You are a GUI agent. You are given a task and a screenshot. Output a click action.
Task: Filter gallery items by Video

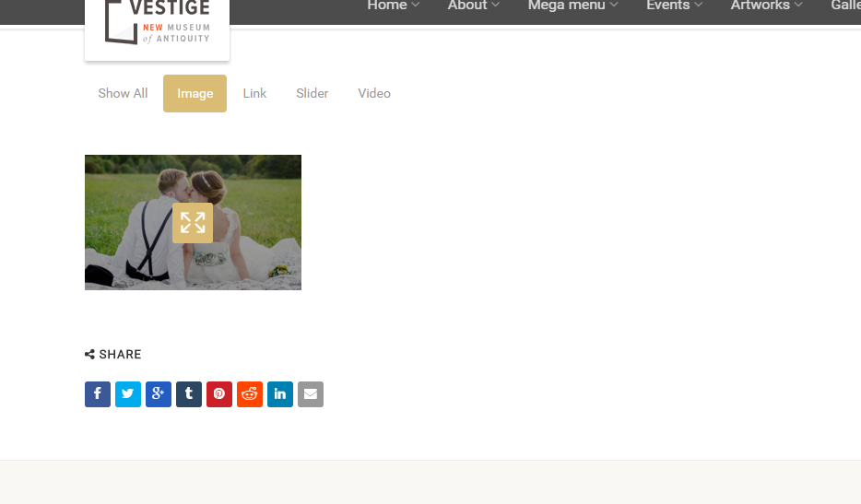coord(374,93)
